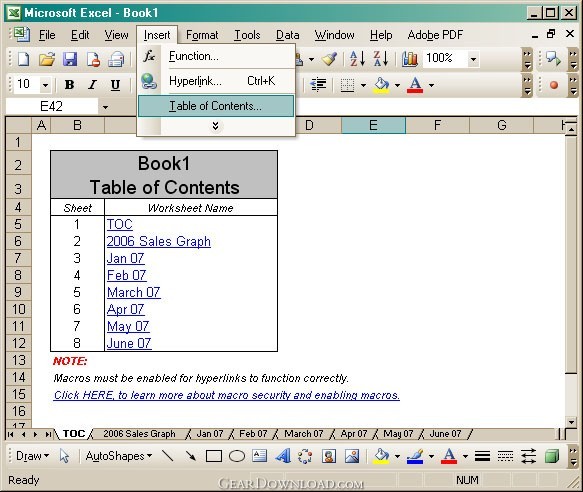Click the New workbook icon
The height and width of the screenshot is (492, 583).
point(23,59)
